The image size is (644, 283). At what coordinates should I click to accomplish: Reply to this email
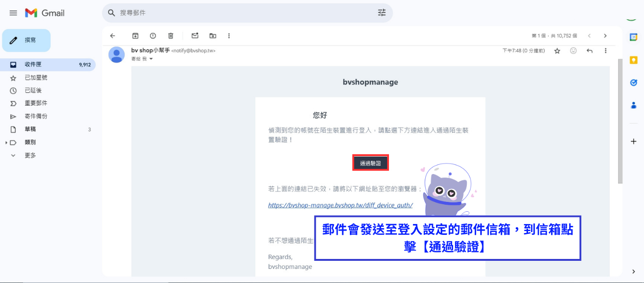coord(589,50)
